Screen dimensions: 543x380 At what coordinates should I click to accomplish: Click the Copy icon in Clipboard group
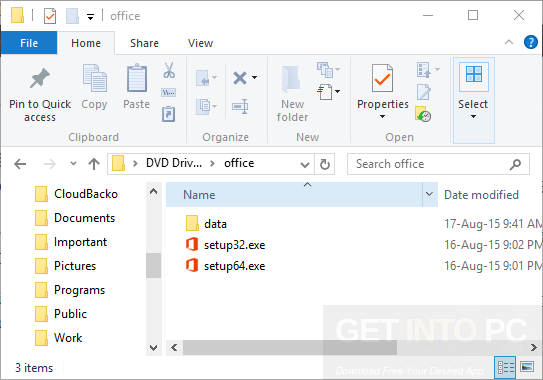pos(94,78)
